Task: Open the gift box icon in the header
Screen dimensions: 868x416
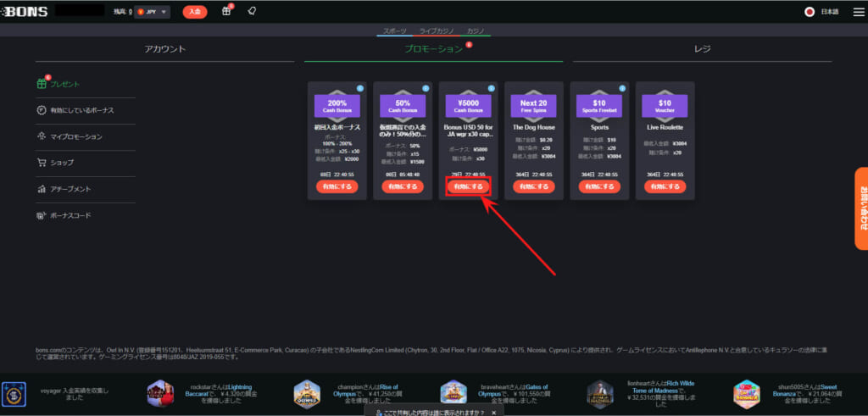Action: [226, 11]
